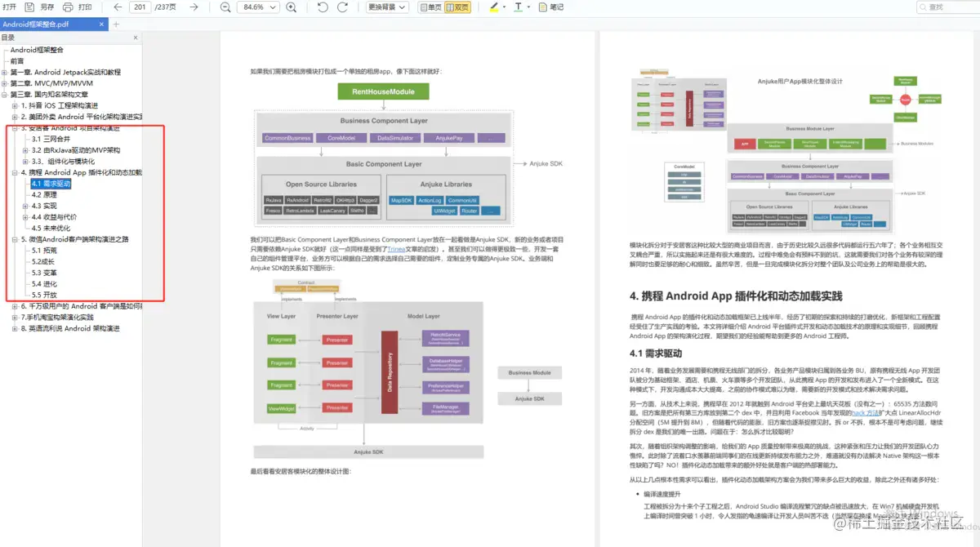Expand 4.4 收益与代价 node
This screenshot has width=980, height=547.
point(25,217)
